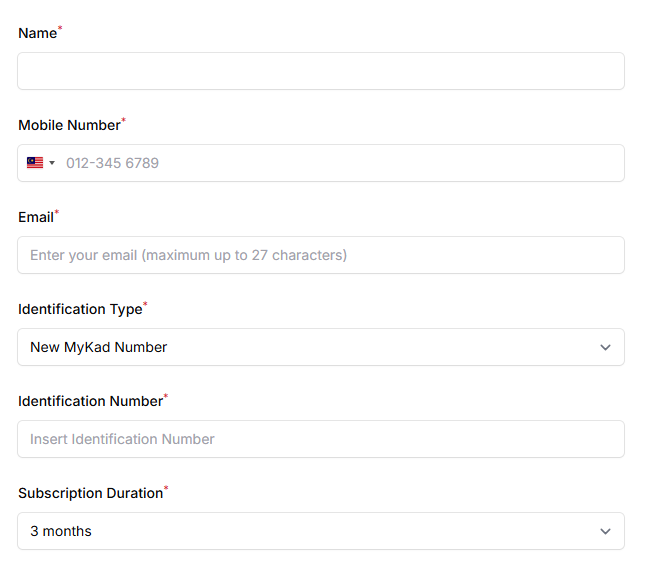The width and height of the screenshot is (648, 561).
Task: Expand the Subscription Duration dropdown
Action: [320, 531]
